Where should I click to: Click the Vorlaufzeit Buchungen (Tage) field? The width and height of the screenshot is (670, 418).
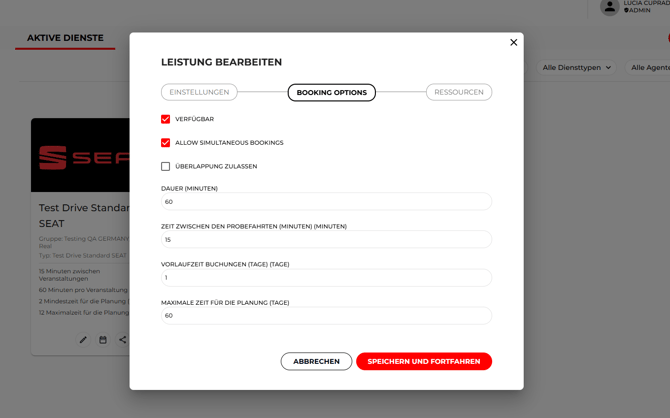coord(326,278)
